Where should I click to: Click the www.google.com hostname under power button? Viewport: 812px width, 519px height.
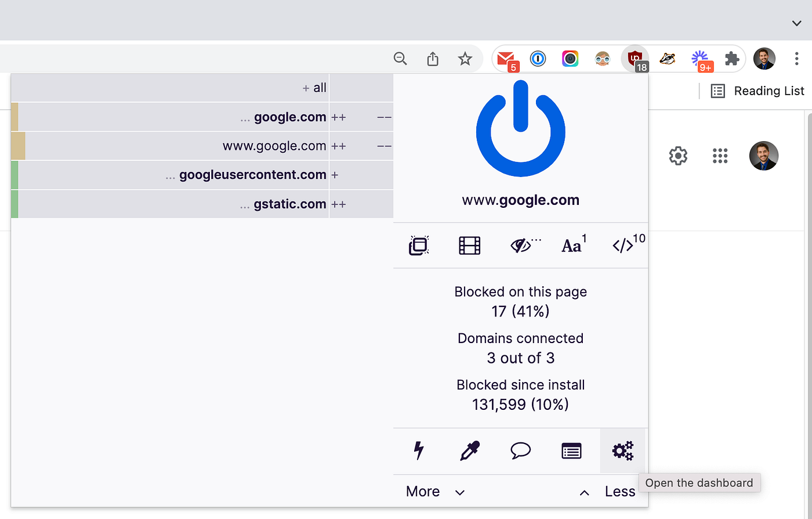pos(520,200)
